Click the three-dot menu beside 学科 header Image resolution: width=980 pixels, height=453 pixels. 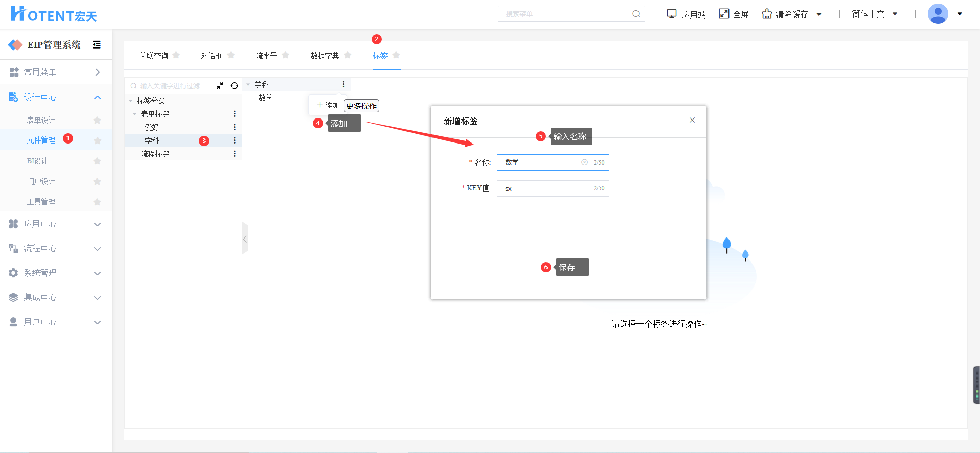point(343,84)
